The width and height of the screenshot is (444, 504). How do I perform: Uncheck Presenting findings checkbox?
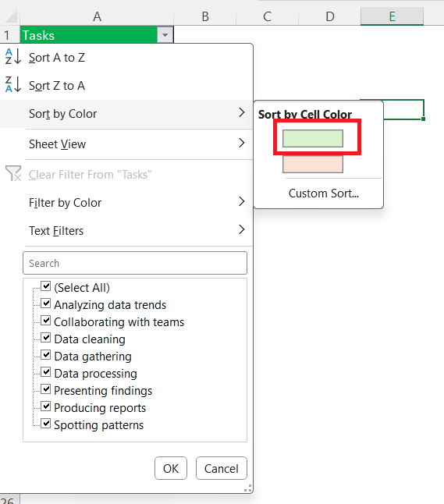[46, 389]
